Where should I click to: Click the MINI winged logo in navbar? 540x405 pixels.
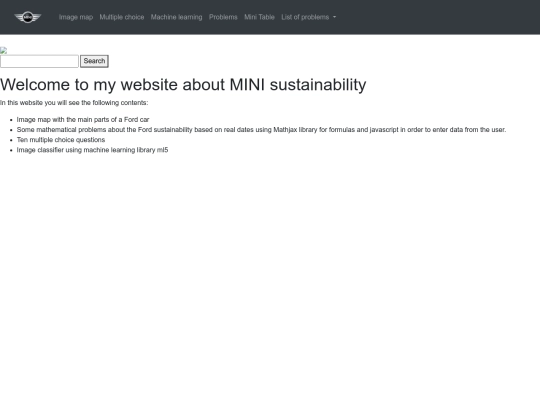pos(28,17)
